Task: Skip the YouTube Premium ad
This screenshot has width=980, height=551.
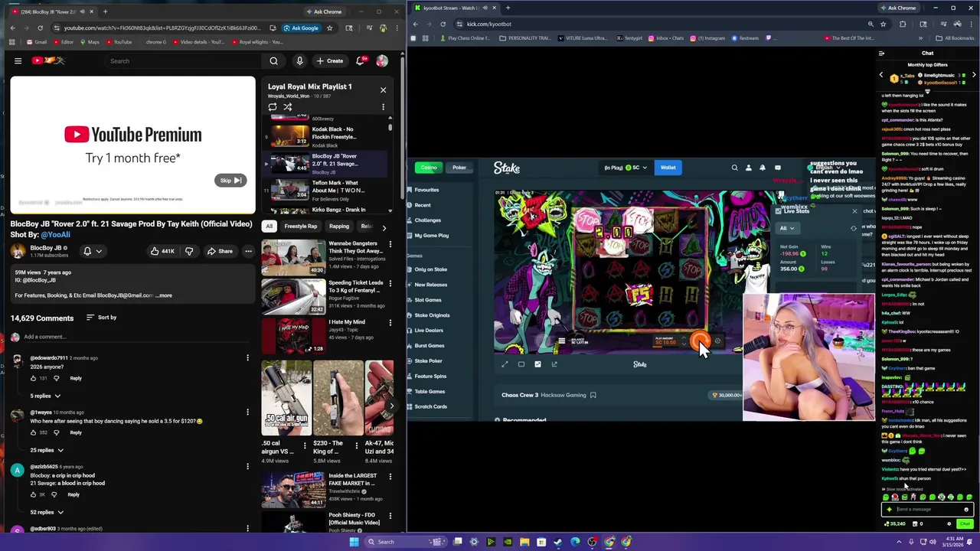Action: (230, 181)
